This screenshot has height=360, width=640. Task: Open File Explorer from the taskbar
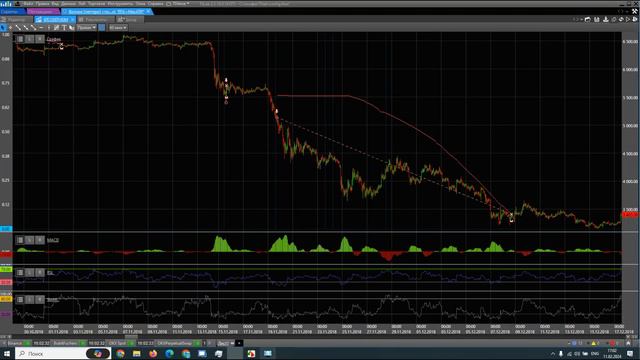tap(136, 353)
